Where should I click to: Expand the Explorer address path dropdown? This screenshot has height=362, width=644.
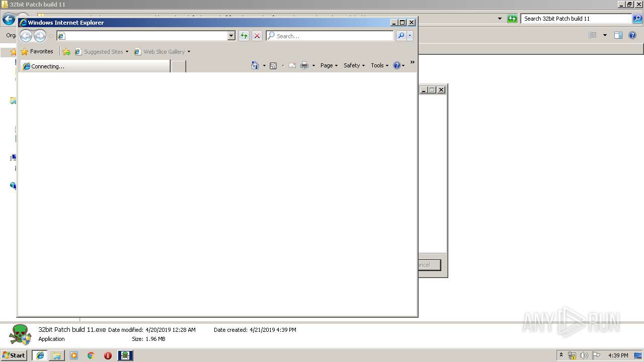click(x=500, y=19)
